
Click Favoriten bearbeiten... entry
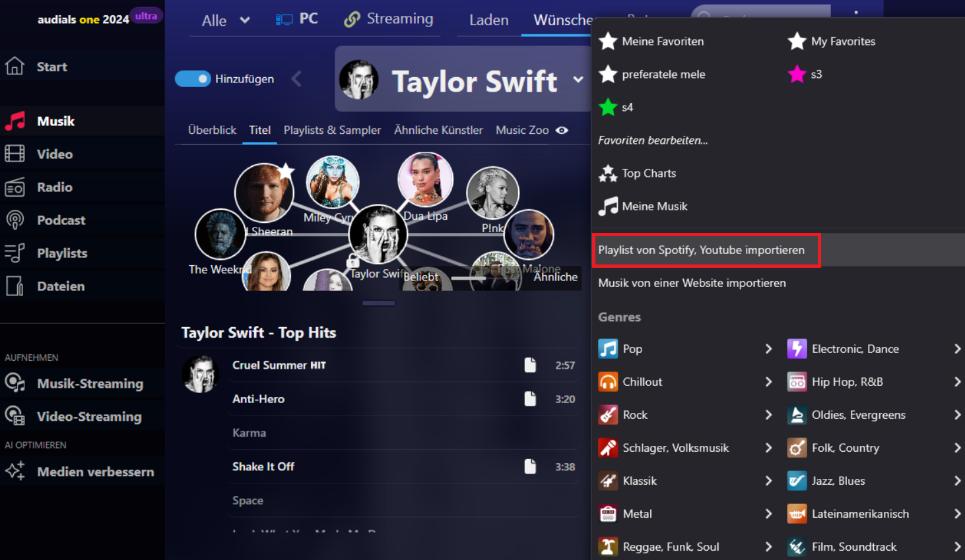point(653,140)
